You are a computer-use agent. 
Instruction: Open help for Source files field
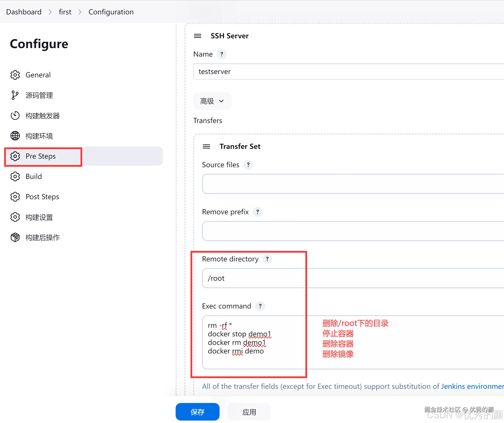click(248, 165)
